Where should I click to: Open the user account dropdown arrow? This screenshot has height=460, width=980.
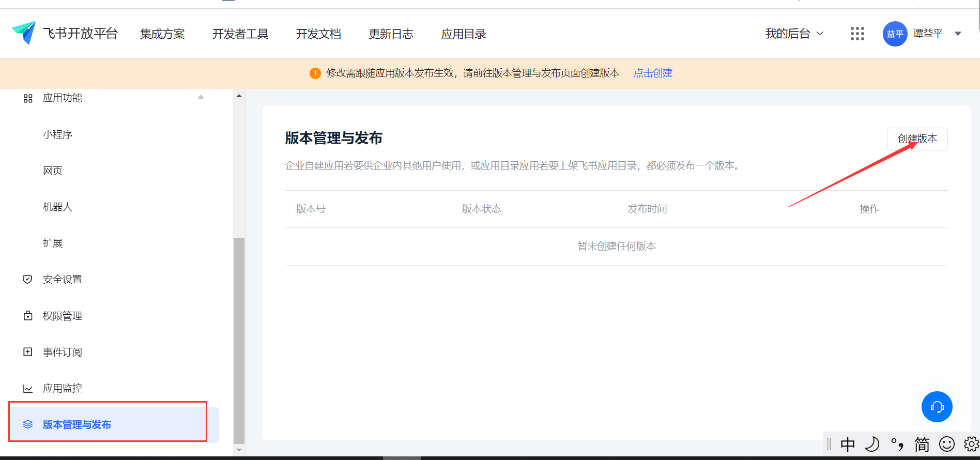958,34
